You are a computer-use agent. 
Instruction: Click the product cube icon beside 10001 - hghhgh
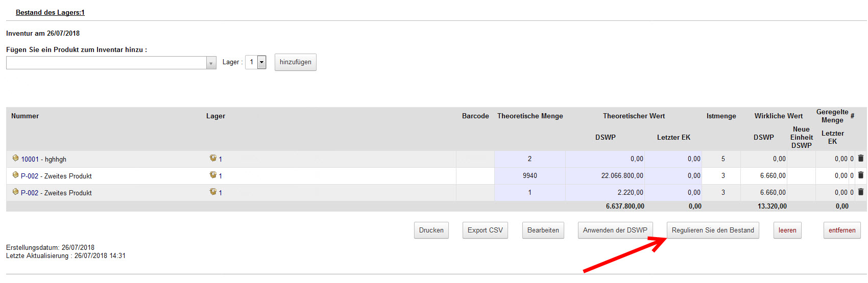[15, 159]
